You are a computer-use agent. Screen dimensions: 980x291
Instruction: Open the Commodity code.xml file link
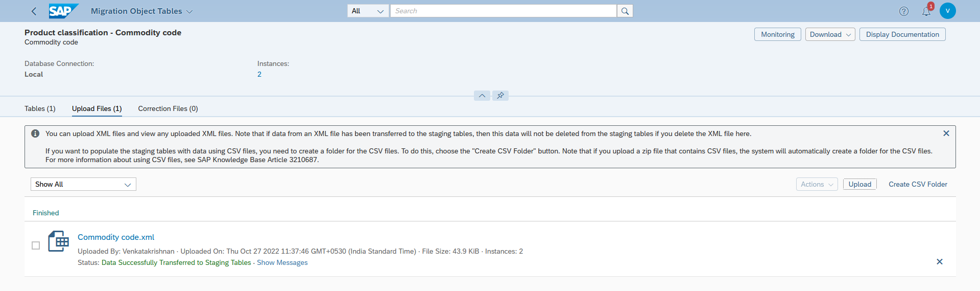point(116,237)
